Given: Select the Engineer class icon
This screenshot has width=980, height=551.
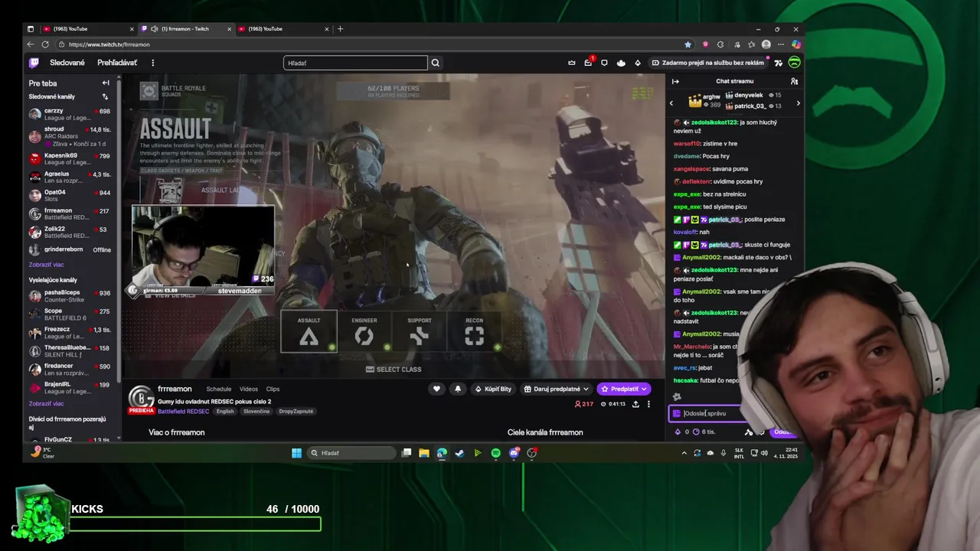Looking at the screenshot, I should 364,331.
